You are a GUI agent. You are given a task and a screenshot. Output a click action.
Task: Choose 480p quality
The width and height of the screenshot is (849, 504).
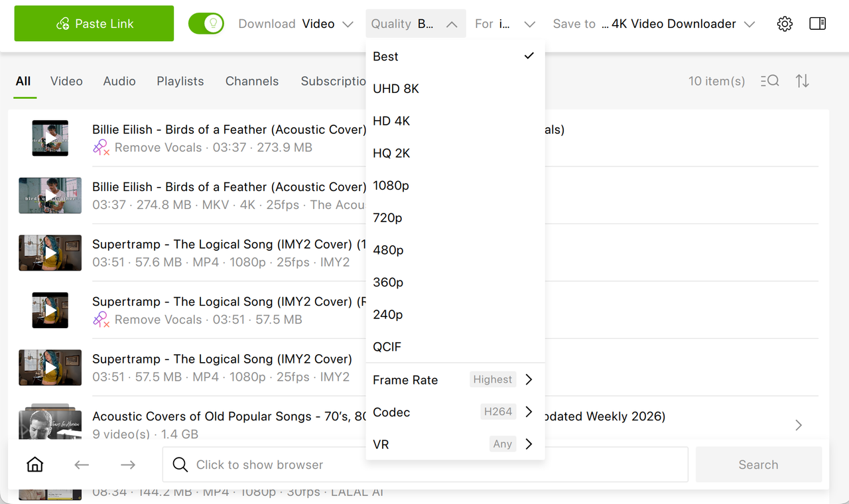pyautogui.click(x=455, y=250)
